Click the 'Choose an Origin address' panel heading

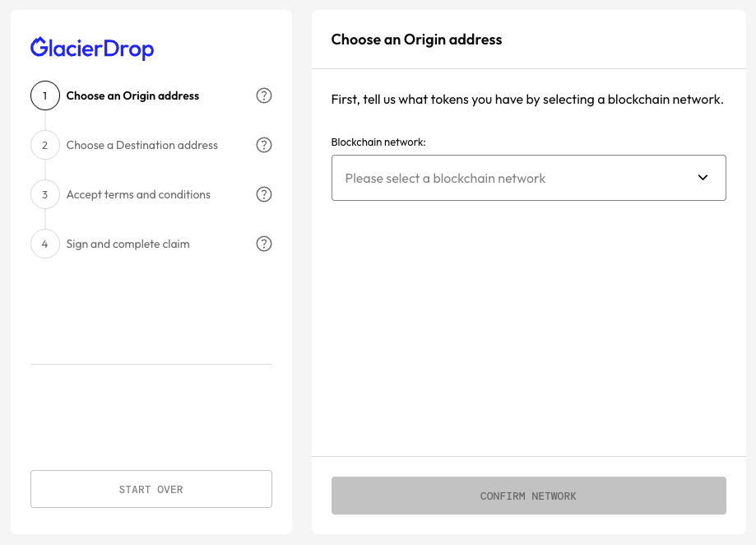click(x=416, y=40)
